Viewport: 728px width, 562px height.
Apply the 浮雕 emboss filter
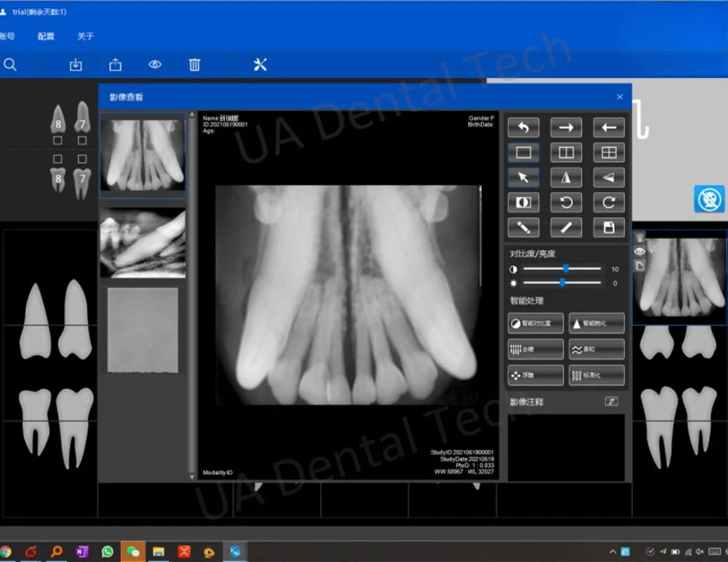[535, 375]
